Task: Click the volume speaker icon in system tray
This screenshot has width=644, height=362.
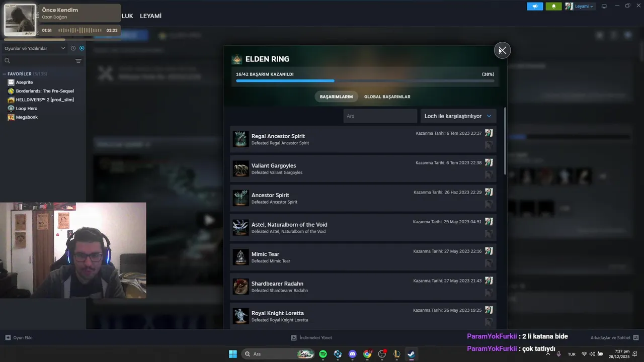Action: [592, 354]
